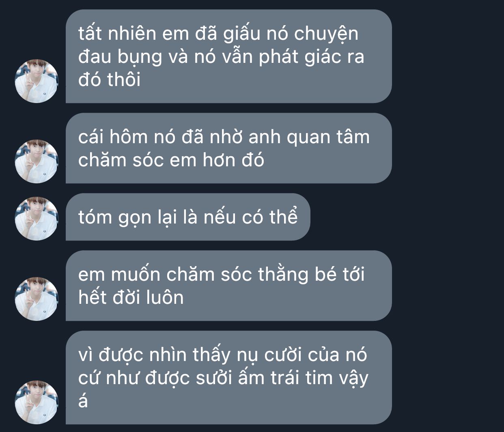Click the word 'tâm' in the second bubble
Screen dimensions: 504x432
(353, 137)
